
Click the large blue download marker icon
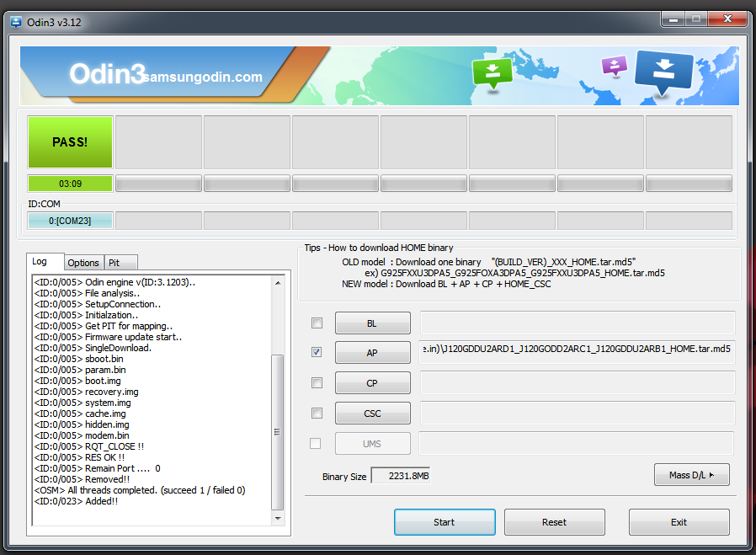pyautogui.click(x=664, y=72)
